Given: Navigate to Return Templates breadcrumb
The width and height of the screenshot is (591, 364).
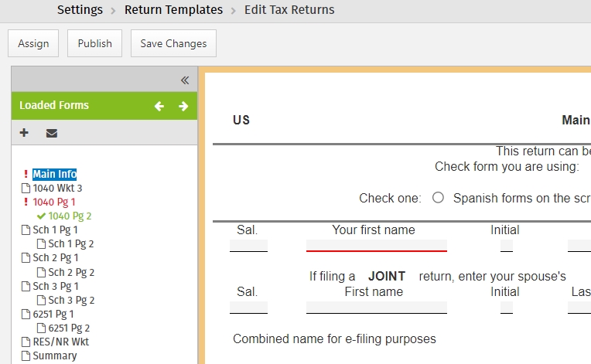Looking at the screenshot, I should click(174, 9).
